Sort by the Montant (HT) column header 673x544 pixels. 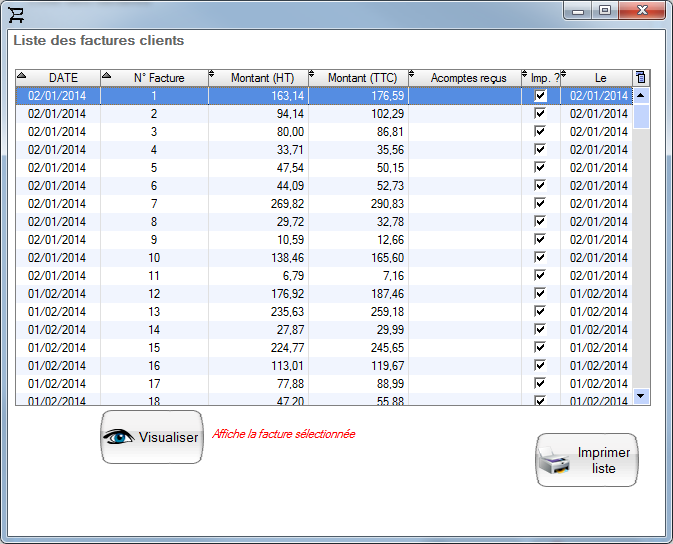pos(262,78)
